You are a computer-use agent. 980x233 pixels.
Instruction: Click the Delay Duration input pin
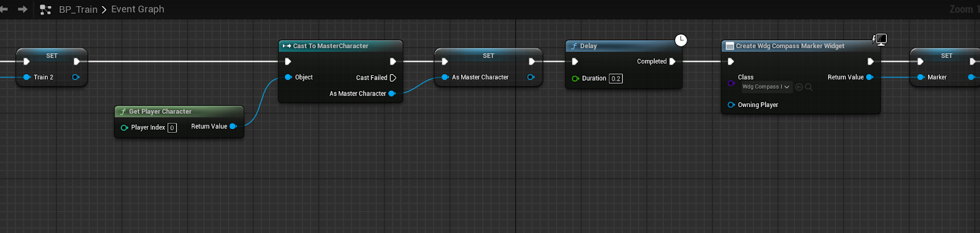pyautogui.click(x=575, y=78)
